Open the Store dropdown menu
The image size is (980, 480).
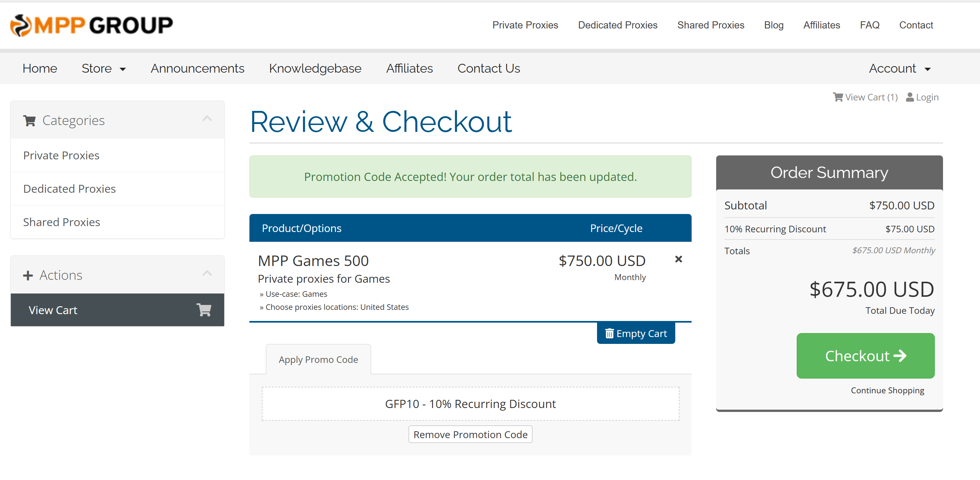pyautogui.click(x=103, y=68)
